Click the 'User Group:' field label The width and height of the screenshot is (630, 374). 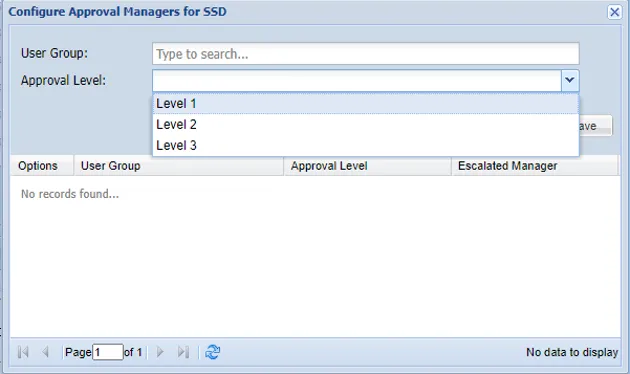(x=54, y=53)
